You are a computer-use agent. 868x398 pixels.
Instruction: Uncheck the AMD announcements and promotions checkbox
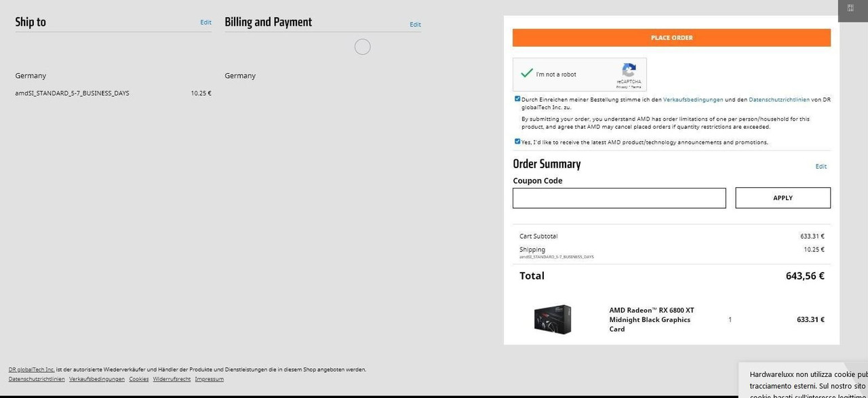point(517,142)
